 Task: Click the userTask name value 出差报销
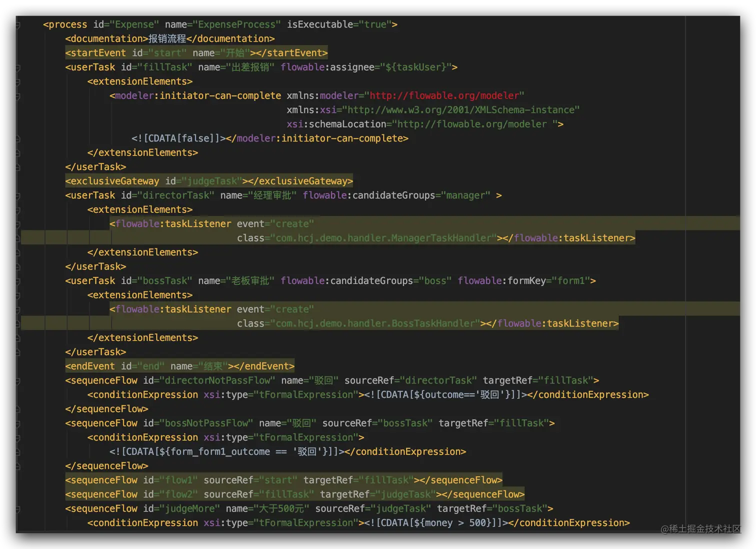pyautogui.click(x=250, y=67)
